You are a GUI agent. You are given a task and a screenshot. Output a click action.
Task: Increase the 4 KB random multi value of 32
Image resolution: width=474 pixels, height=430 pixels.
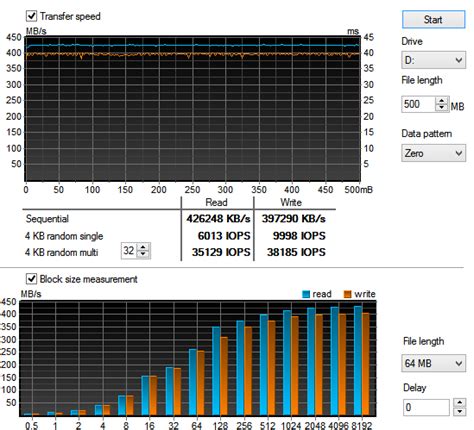click(x=143, y=247)
